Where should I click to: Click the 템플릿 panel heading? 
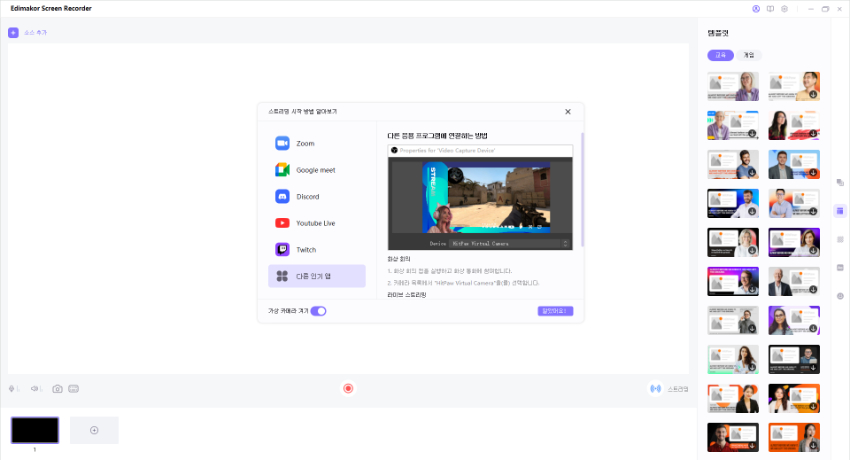718,33
